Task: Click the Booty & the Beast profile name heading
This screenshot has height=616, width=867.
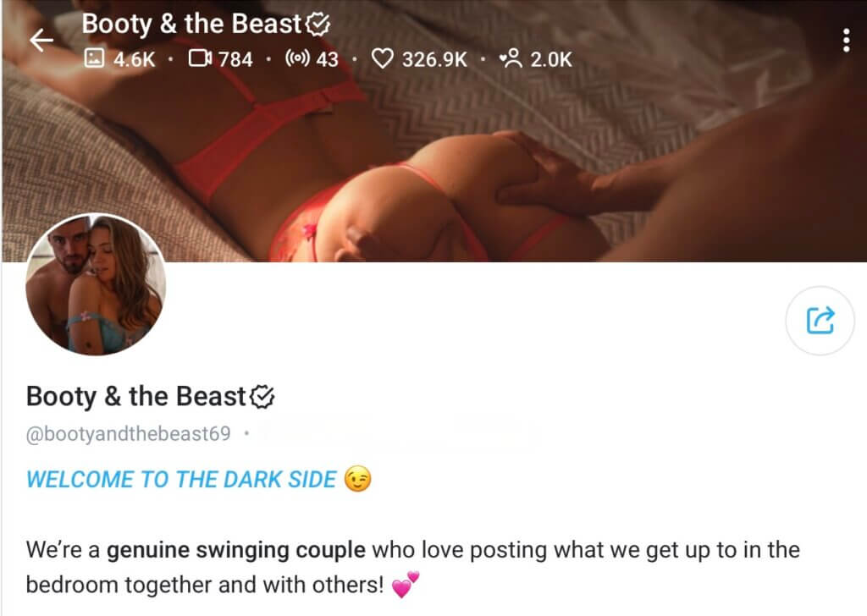Action: tap(135, 397)
